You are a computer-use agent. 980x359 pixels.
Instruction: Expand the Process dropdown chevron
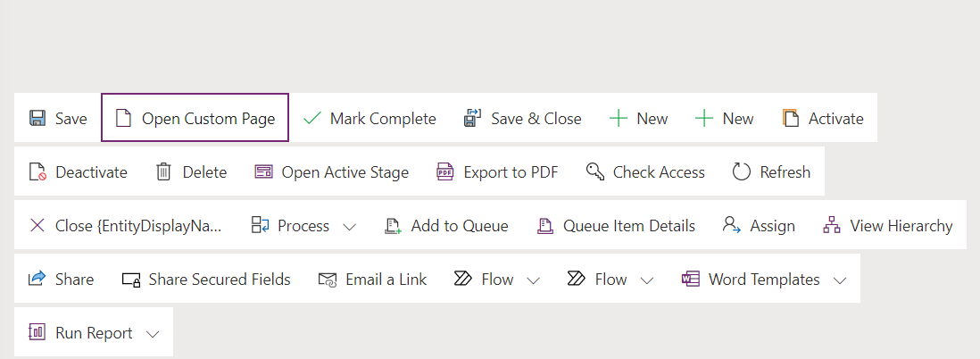[350, 227]
